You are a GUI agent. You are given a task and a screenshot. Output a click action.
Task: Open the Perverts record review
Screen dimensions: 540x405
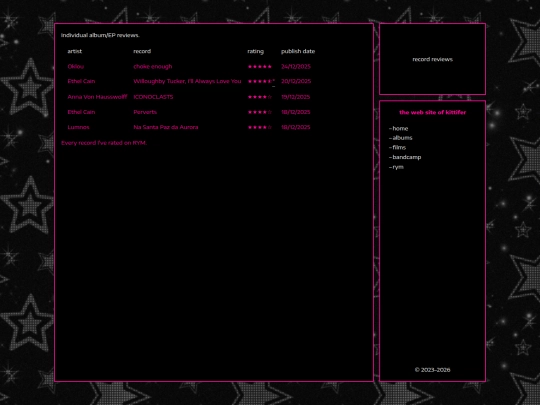(145, 112)
